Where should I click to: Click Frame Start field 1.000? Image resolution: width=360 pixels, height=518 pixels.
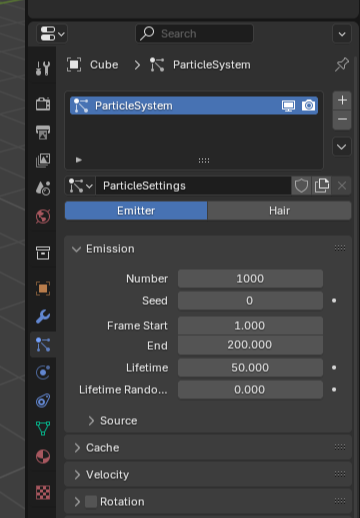(x=250, y=326)
